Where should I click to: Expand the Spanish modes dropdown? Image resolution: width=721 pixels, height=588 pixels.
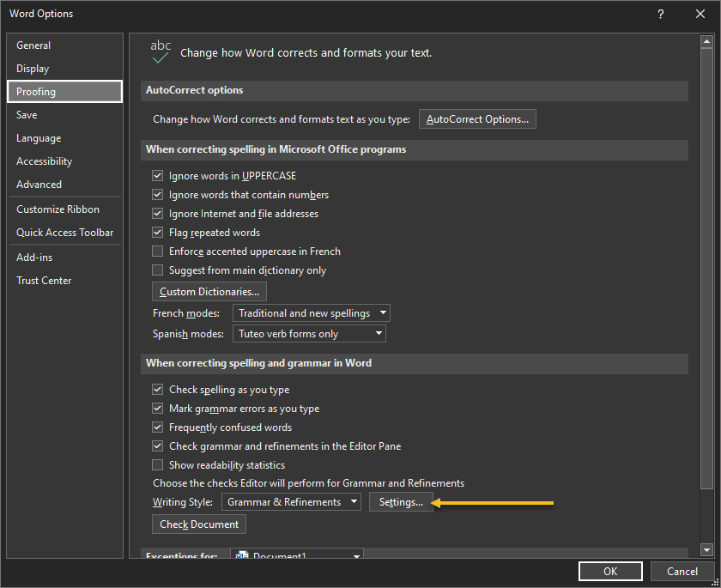pyautogui.click(x=309, y=334)
